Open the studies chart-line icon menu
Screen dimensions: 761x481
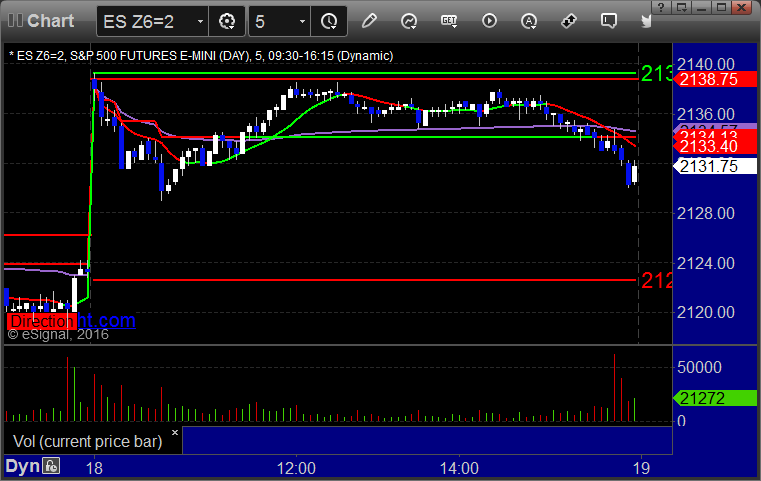(x=409, y=21)
